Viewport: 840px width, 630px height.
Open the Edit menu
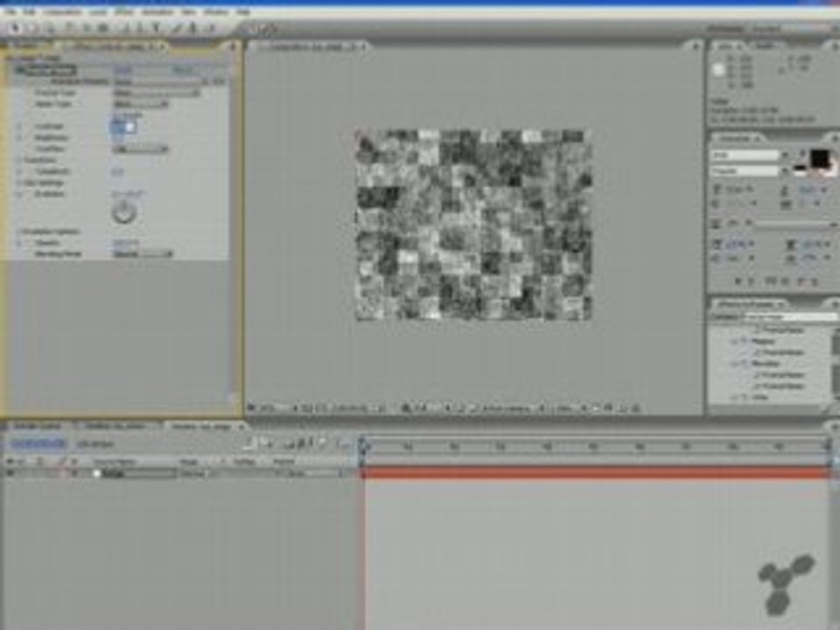(28, 11)
